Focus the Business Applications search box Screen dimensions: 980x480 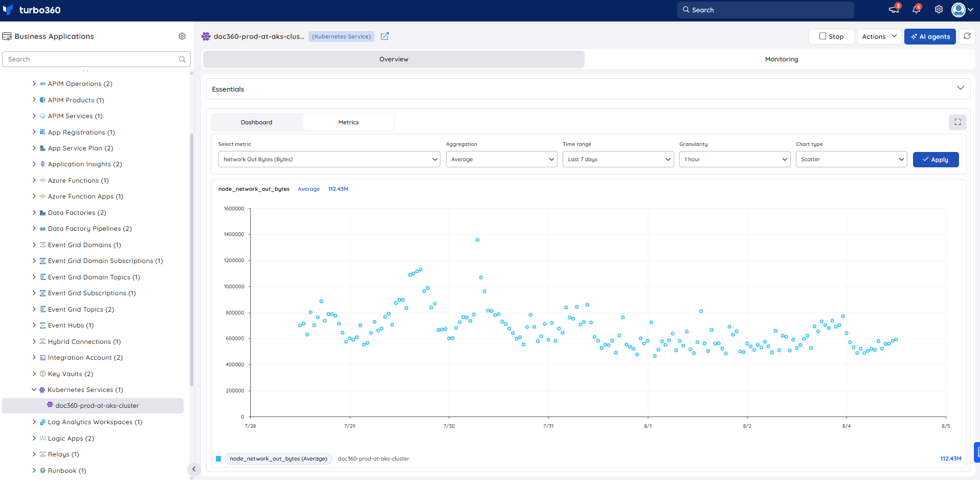click(96, 59)
